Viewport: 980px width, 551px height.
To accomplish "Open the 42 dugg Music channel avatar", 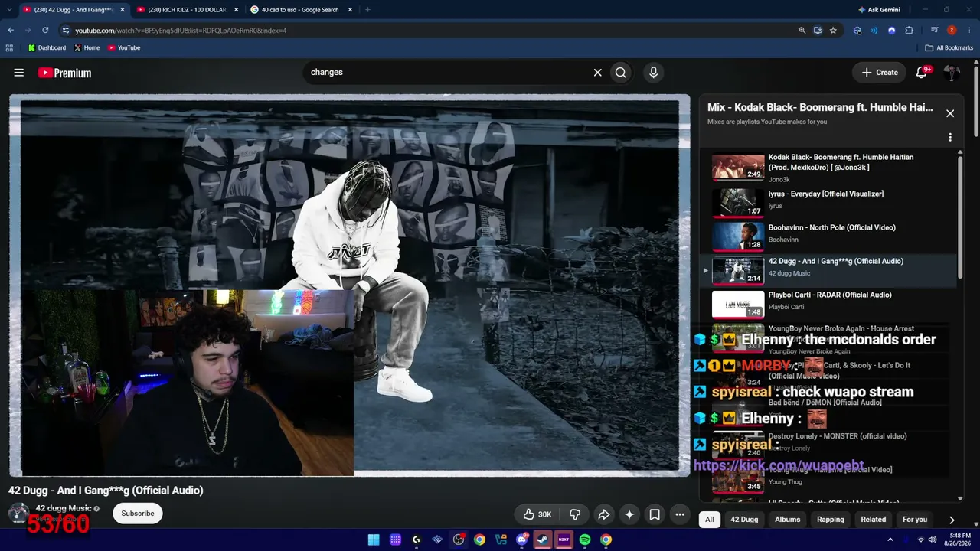I will point(19,513).
